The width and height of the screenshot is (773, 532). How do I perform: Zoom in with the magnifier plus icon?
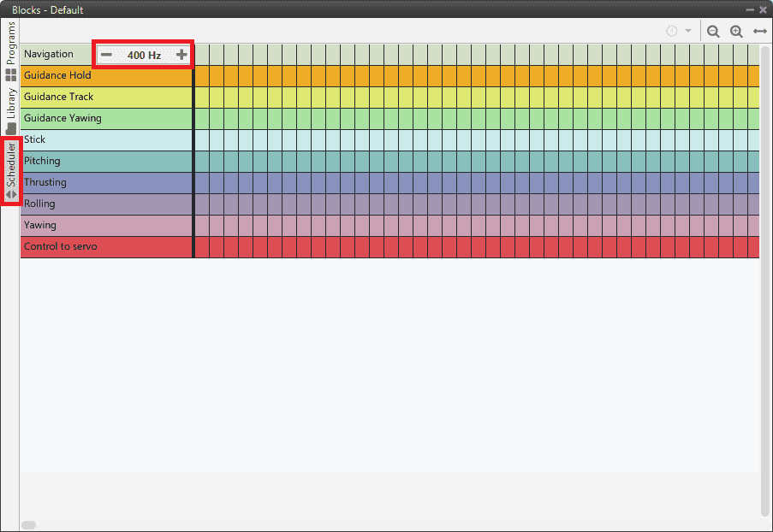(736, 32)
